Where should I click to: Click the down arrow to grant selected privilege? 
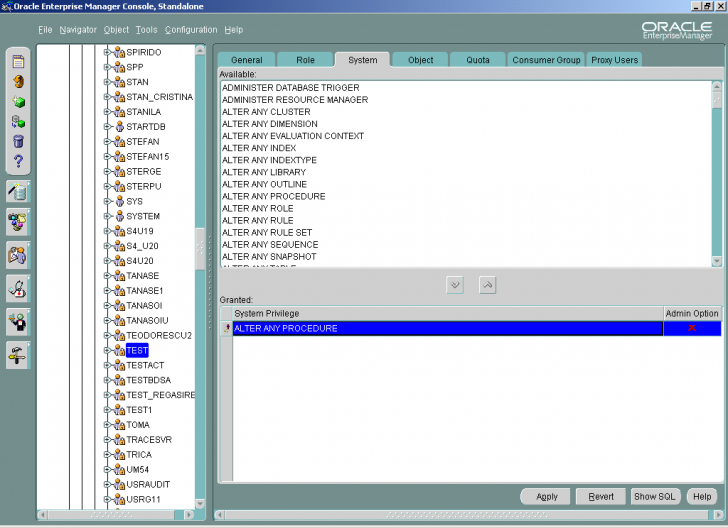point(455,285)
